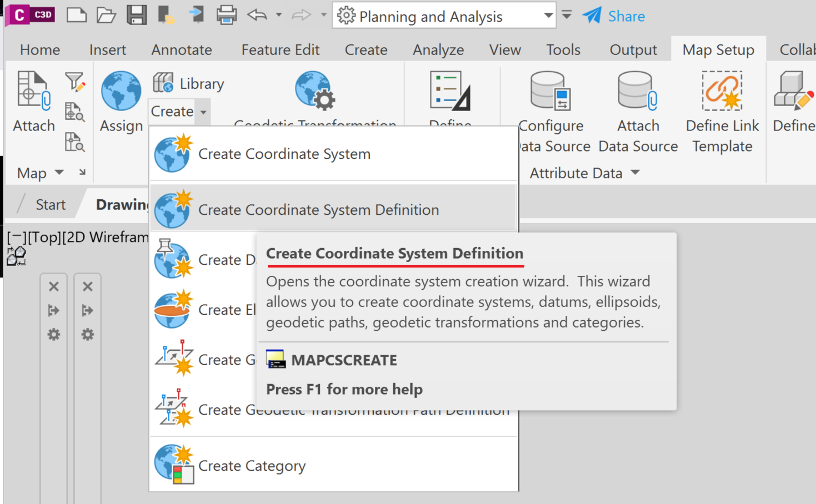The height and width of the screenshot is (504, 816).
Task: Click the Define query list icon
Action: pos(450,90)
